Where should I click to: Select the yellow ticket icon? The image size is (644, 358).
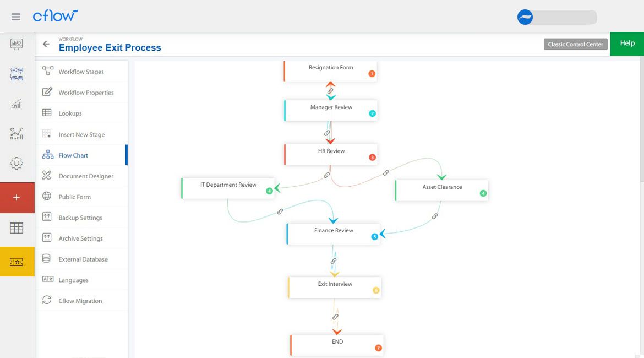point(17,261)
